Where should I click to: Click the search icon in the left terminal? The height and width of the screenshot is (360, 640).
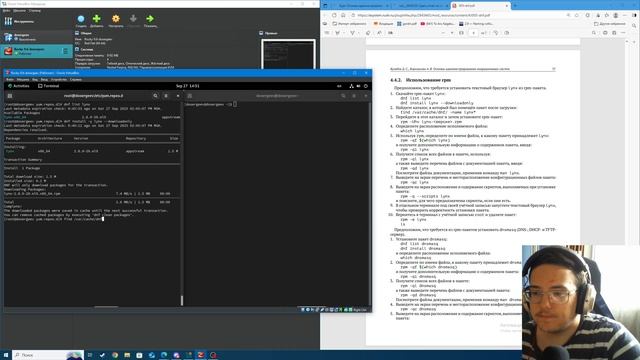(x=156, y=96)
